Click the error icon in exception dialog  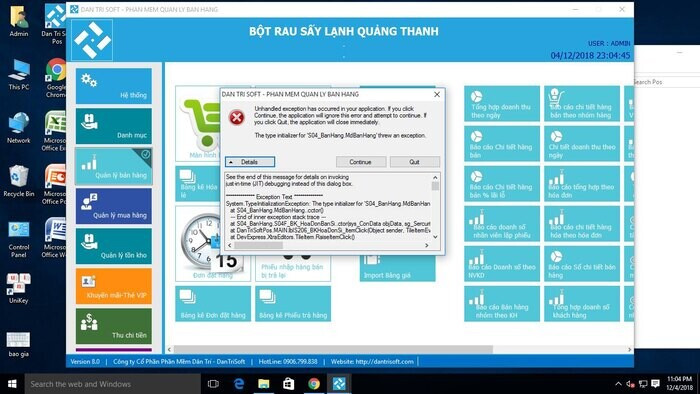click(x=237, y=117)
